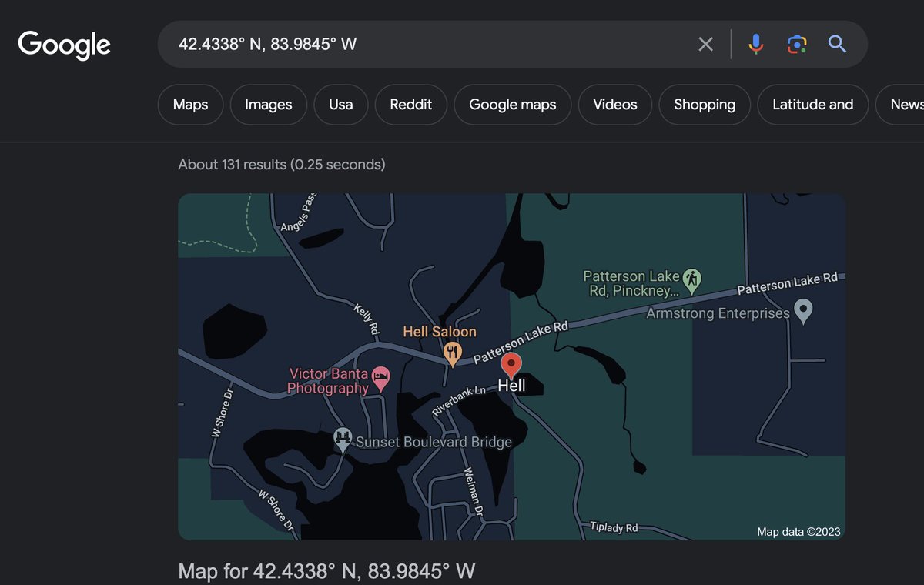
Task: Select the Images filter chip
Action: click(x=269, y=105)
